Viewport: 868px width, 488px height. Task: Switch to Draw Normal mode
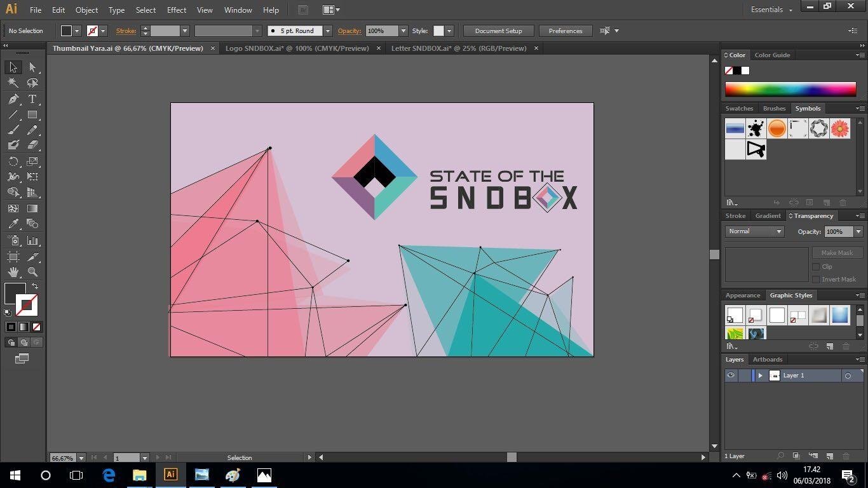click(11, 342)
